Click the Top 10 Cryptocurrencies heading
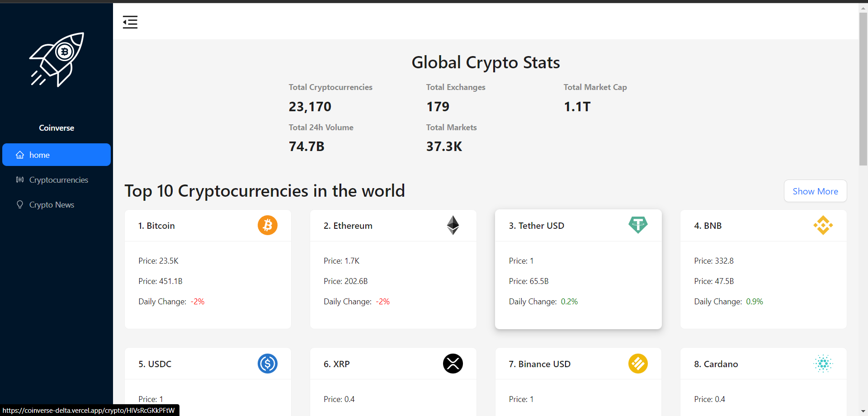The width and height of the screenshot is (868, 416). click(264, 191)
